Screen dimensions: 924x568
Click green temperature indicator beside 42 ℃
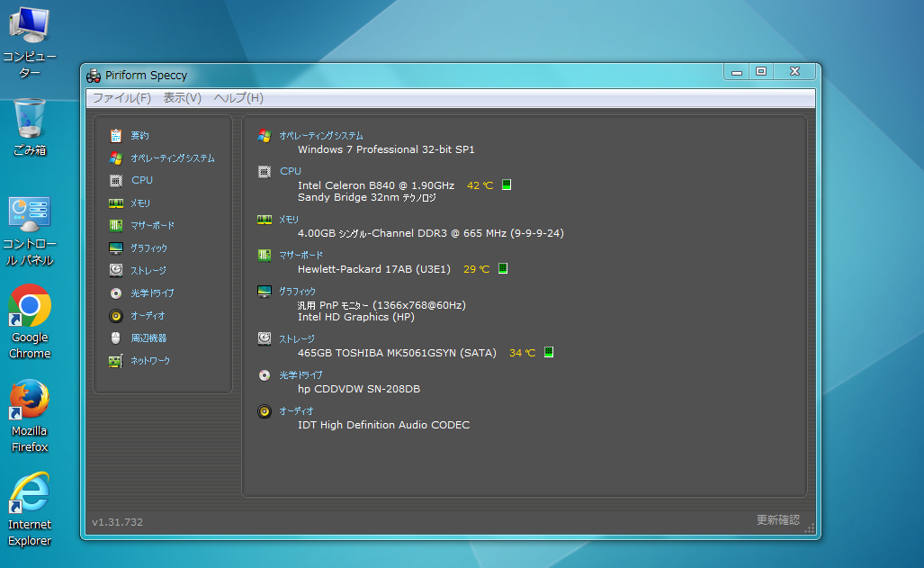(507, 185)
